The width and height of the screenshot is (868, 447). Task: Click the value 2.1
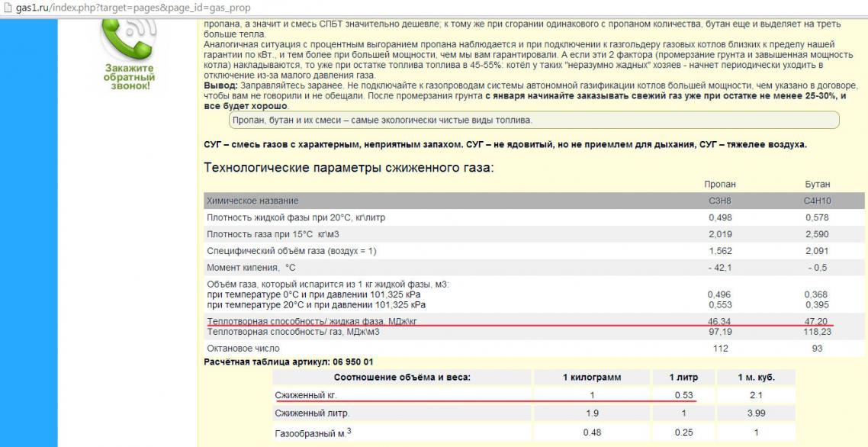(x=756, y=395)
